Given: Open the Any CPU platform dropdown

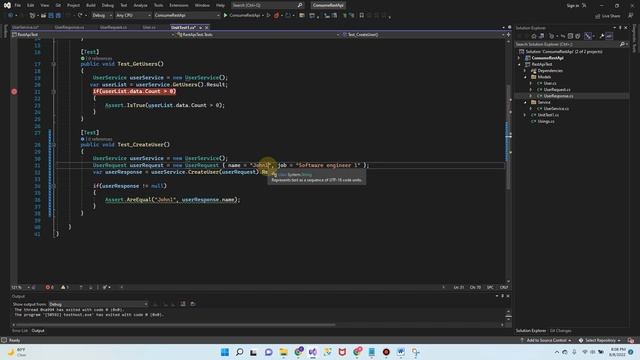Looking at the screenshot, I should (133, 16).
